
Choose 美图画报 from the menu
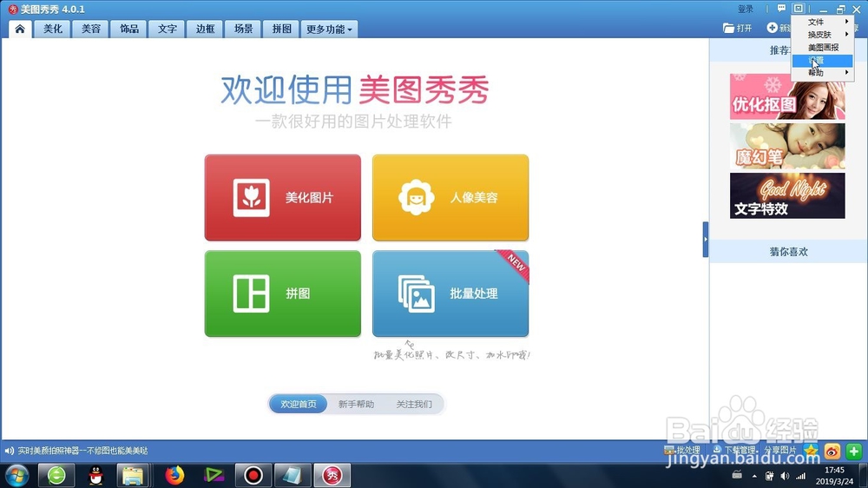pos(823,47)
